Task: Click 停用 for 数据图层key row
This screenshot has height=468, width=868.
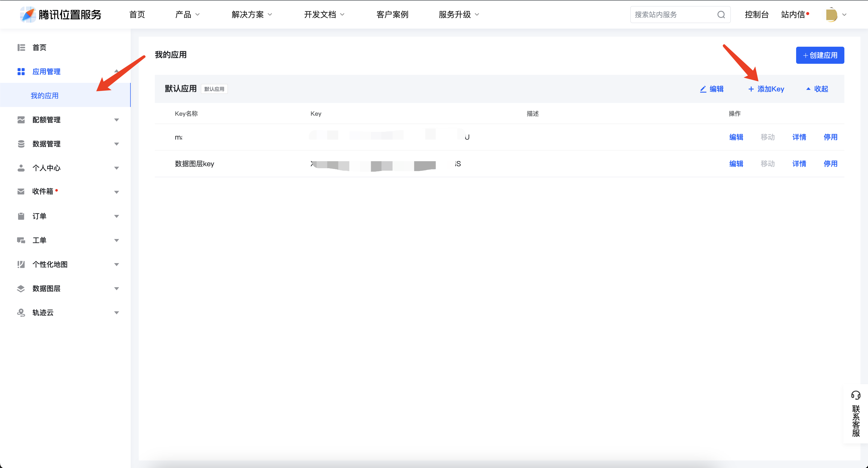Action: click(x=830, y=164)
